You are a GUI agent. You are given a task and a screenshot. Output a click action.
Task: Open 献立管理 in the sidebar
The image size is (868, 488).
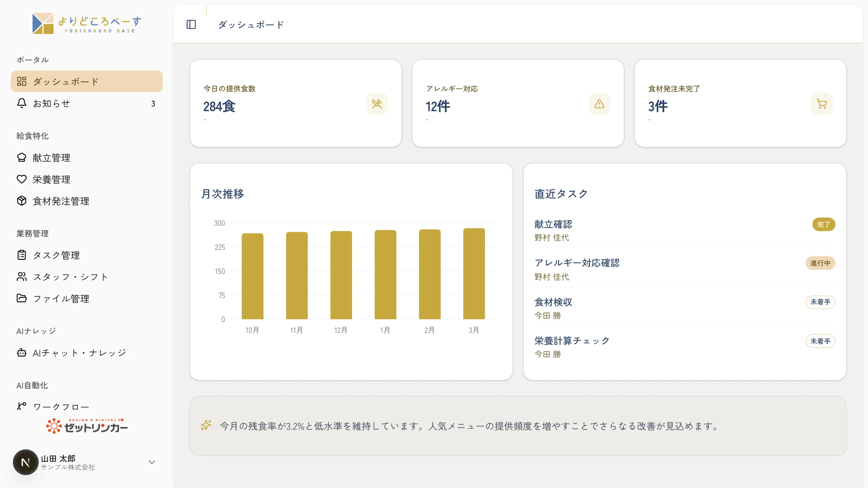point(87,158)
